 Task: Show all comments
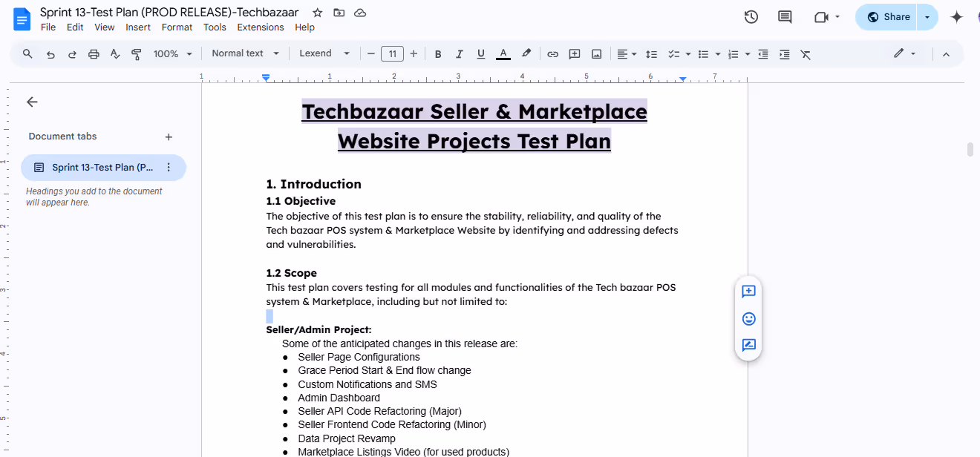(x=785, y=17)
